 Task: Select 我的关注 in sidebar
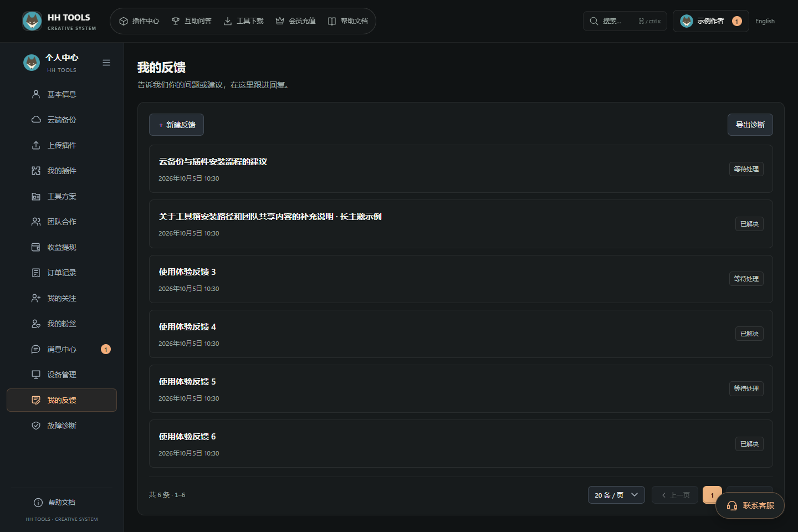[62, 298]
